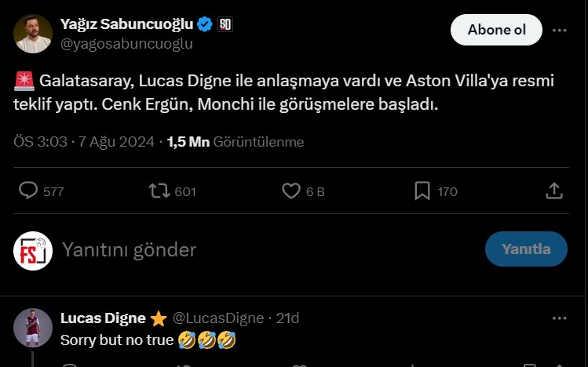Viewport: 588px width, 367px height.
Task: Click the FS profile avatar by reply box
Action: pyautogui.click(x=33, y=250)
